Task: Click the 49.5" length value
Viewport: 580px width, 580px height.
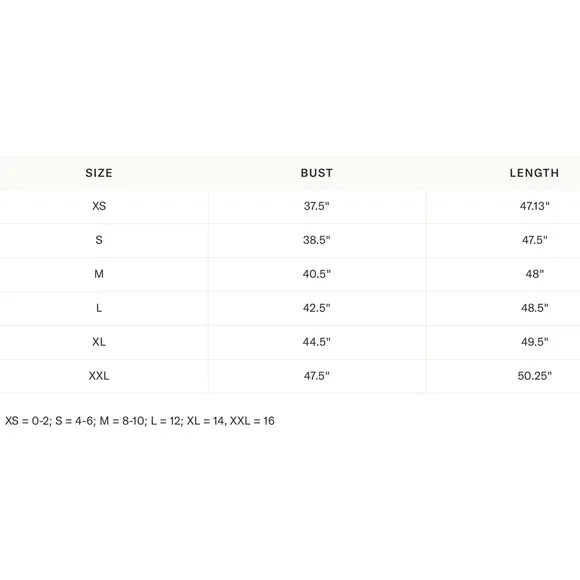Action: [x=535, y=342]
